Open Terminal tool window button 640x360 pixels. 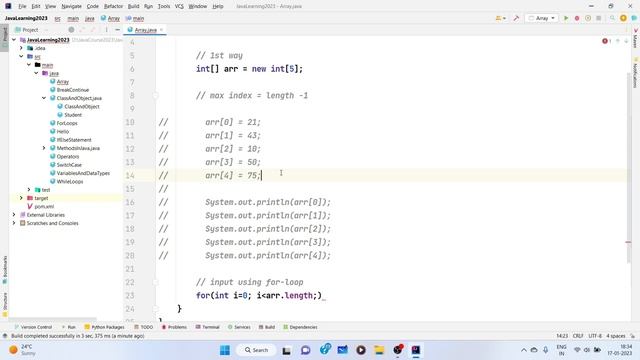pos(208,327)
